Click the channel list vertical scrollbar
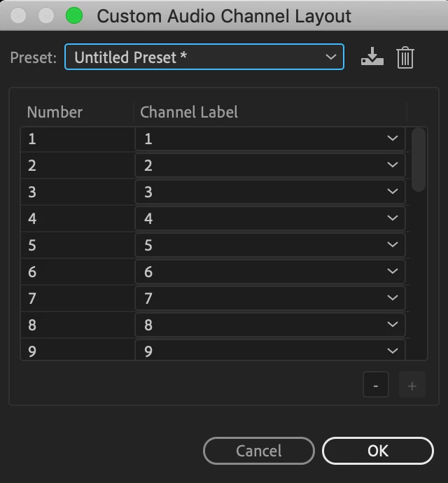This screenshot has width=448, height=483. tap(419, 160)
